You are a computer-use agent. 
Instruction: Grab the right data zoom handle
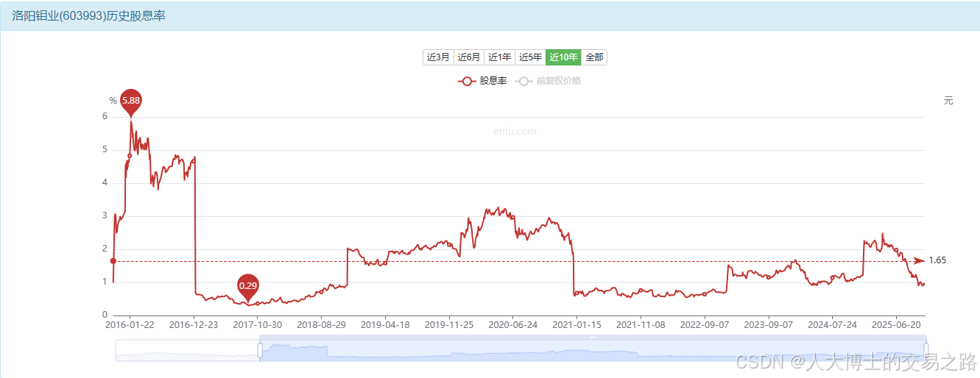click(x=926, y=350)
